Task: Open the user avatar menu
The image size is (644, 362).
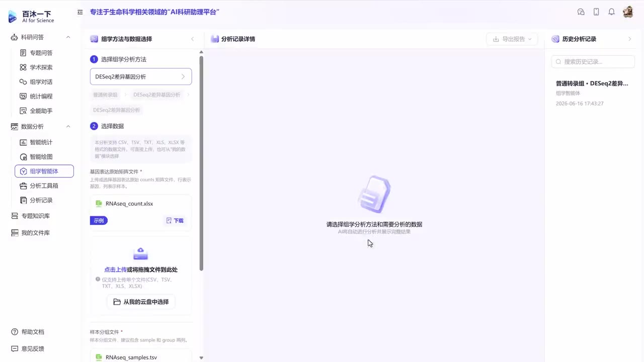Action: click(628, 12)
